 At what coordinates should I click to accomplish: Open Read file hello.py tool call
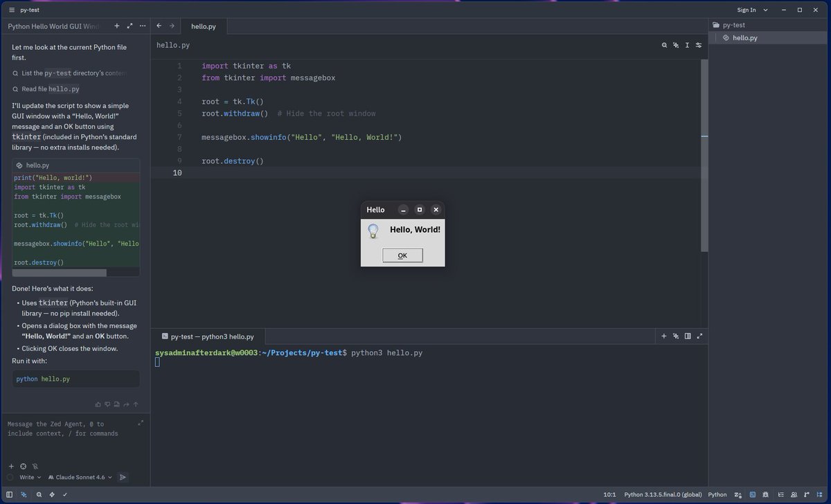tap(46, 89)
